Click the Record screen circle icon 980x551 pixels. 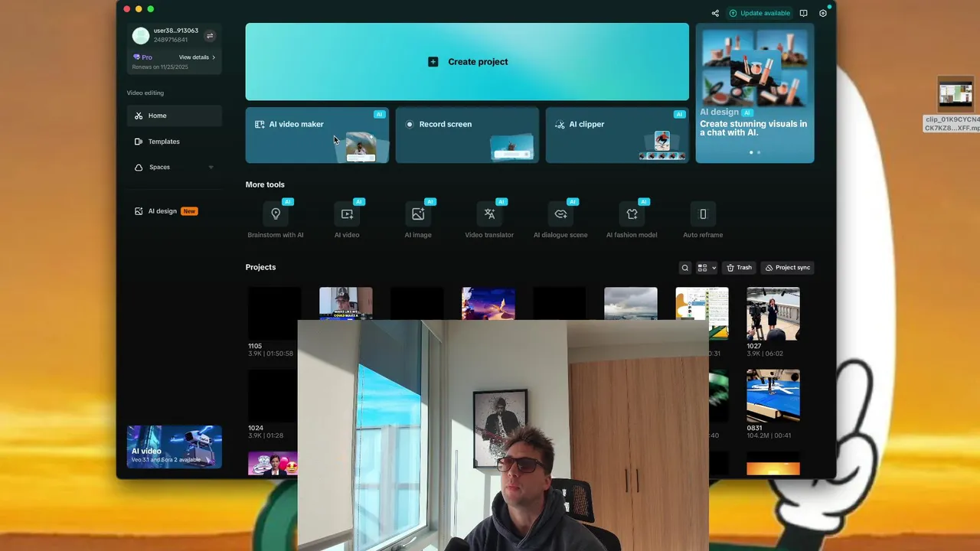410,124
